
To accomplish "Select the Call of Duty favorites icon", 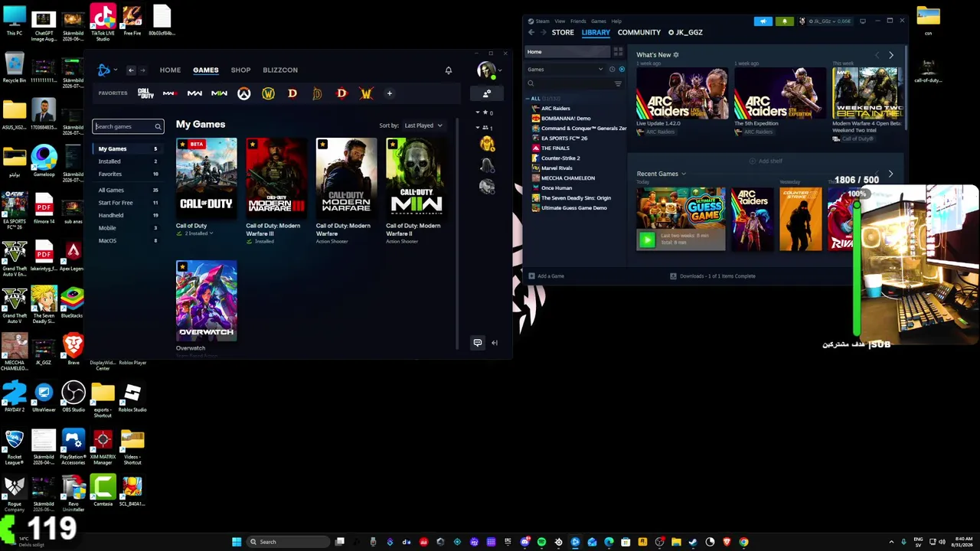I will [145, 93].
